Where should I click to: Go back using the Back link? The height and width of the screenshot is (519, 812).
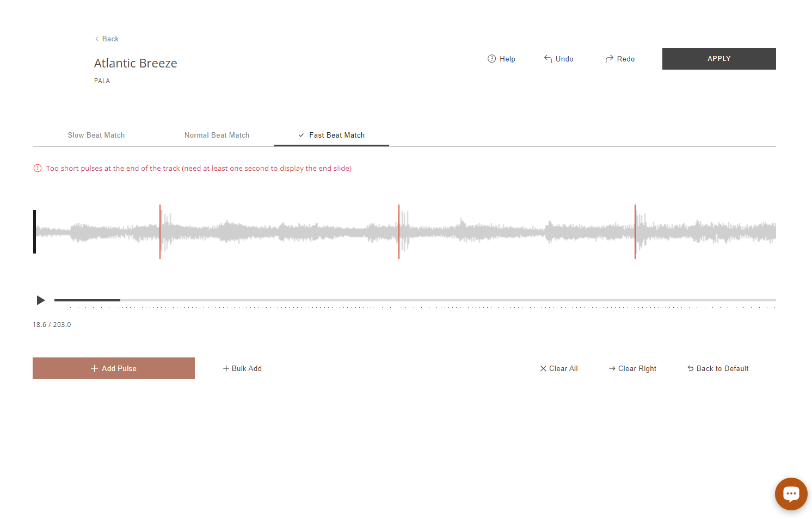[x=107, y=39]
